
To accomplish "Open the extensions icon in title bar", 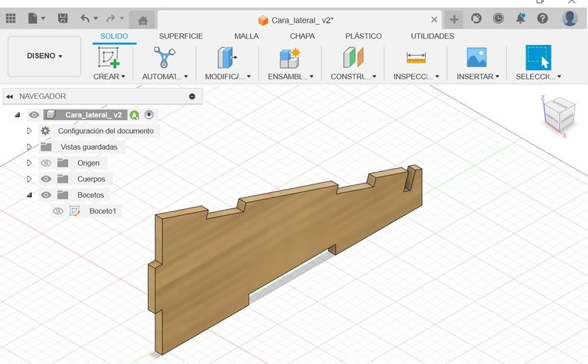I will pyautogui.click(x=477, y=19).
